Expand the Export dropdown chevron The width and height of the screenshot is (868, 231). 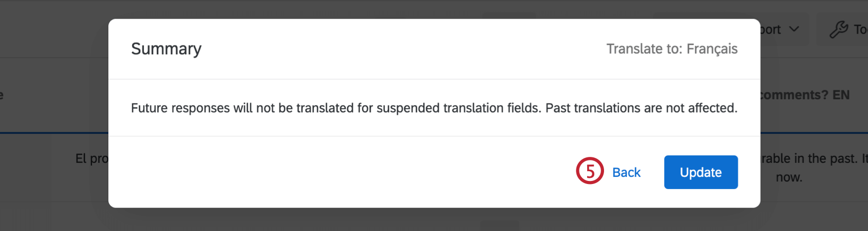794,29
